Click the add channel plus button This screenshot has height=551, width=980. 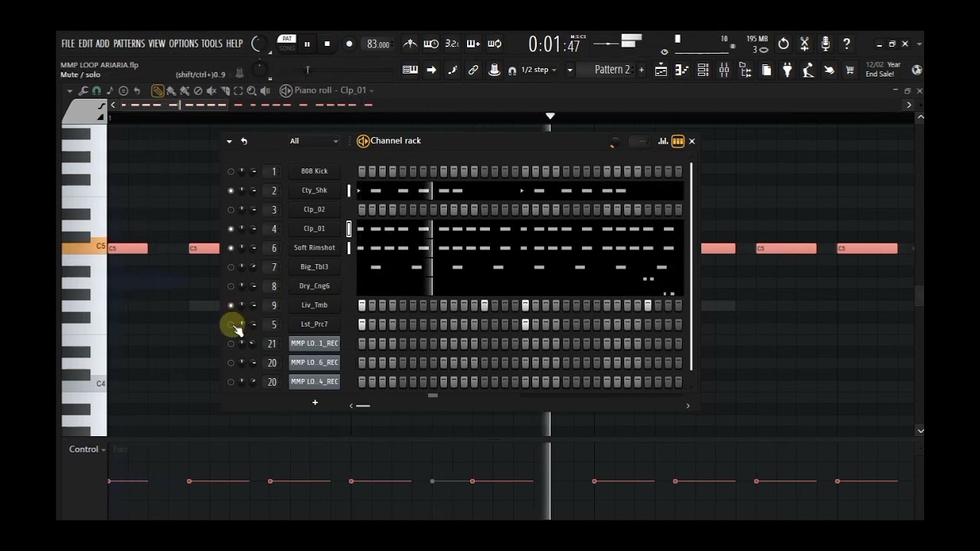315,402
